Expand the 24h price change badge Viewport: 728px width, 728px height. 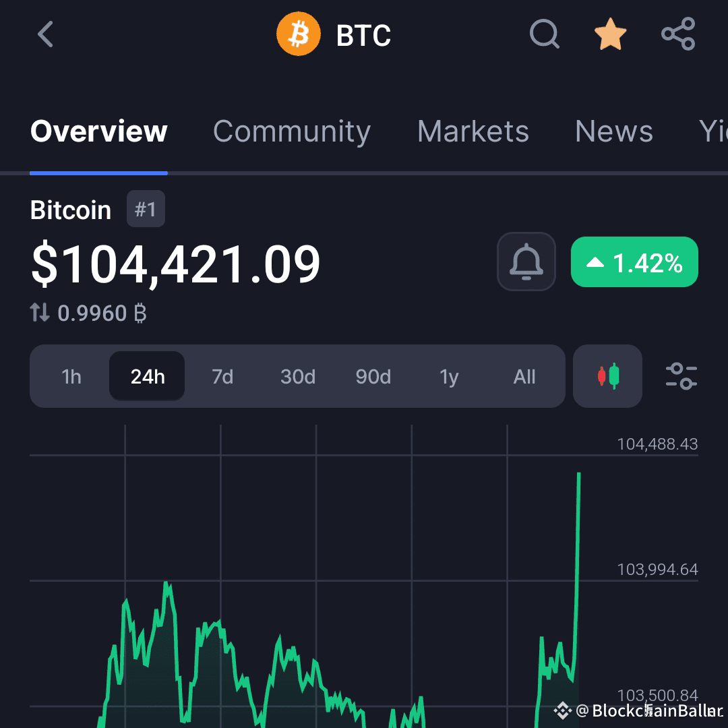point(634,262)
